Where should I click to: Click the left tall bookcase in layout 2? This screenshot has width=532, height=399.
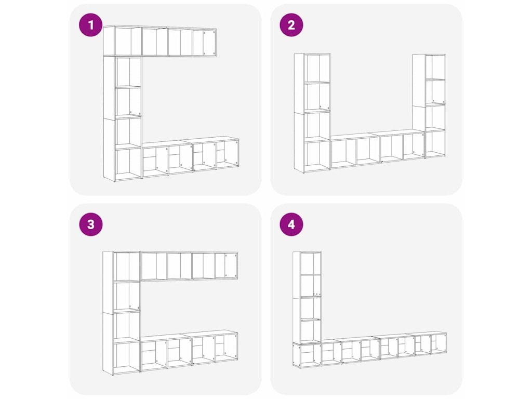[312, 113]
